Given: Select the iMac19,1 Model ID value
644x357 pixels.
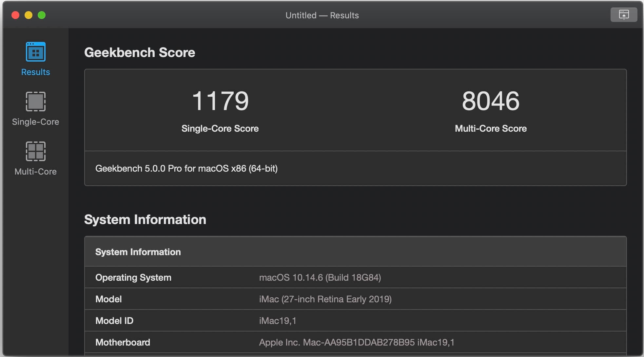Looking at the screenshot, I should (277, 321).
